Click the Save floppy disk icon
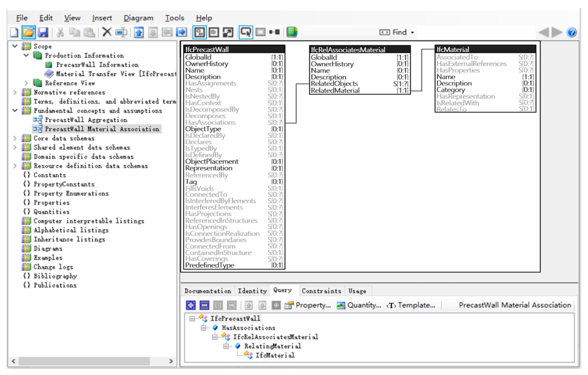This screenshot has width=588, height=375. pos(43,32)
